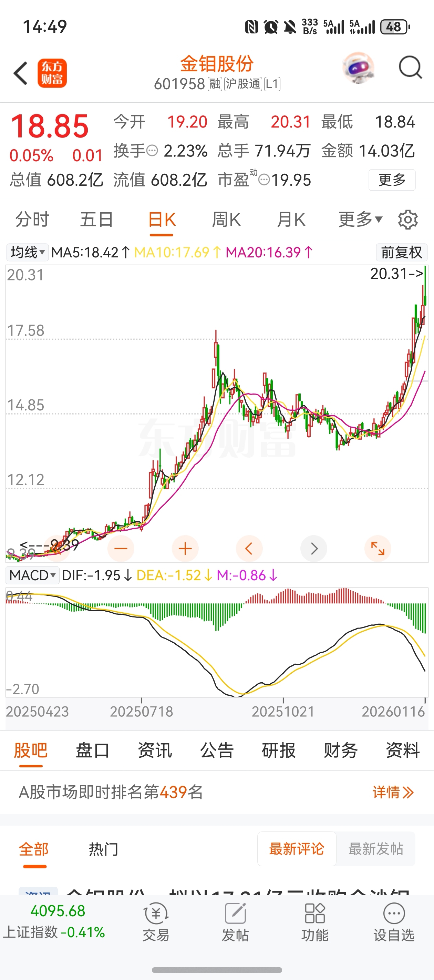Tap 更多 button for more quote data
The image size is (434, 980).
(x=392, y=180)
